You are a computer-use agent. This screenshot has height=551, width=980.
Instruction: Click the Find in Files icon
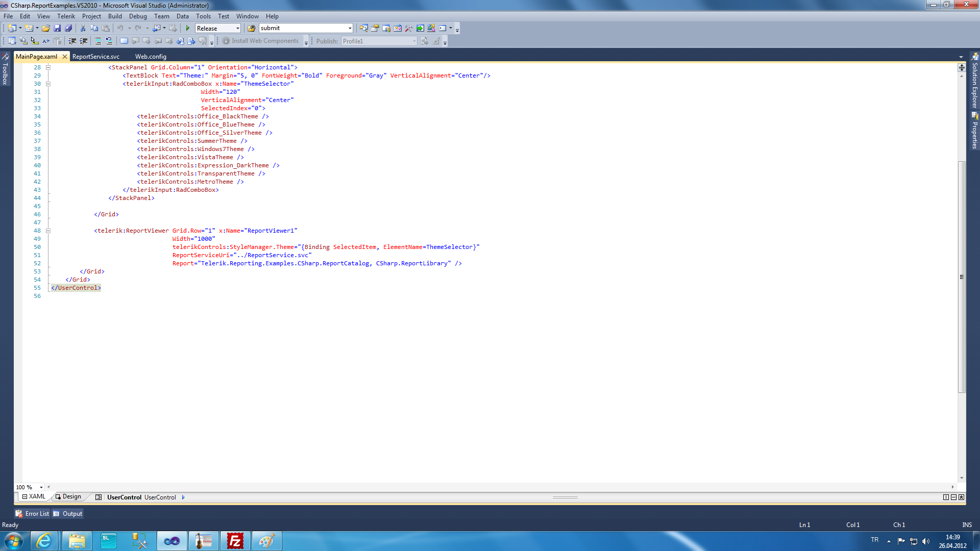[251, 29]
